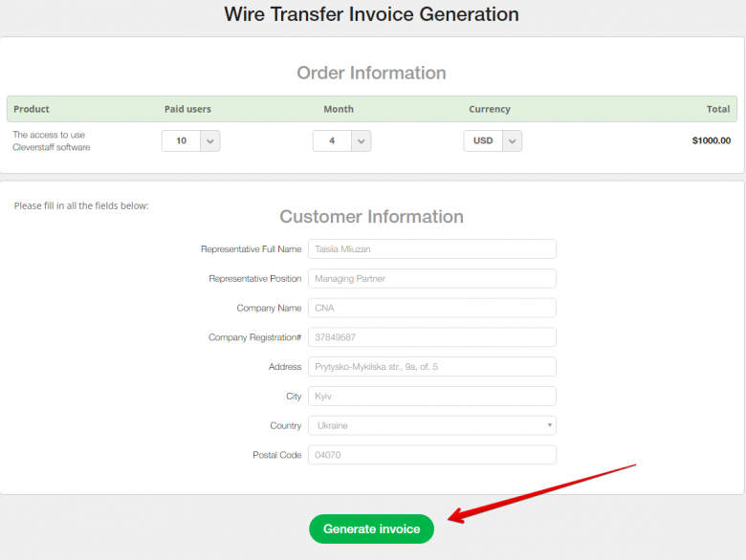Screen dimensions: 746x560
Task: Click the $1000.00 total amount
Action: [x=711, y=140]
